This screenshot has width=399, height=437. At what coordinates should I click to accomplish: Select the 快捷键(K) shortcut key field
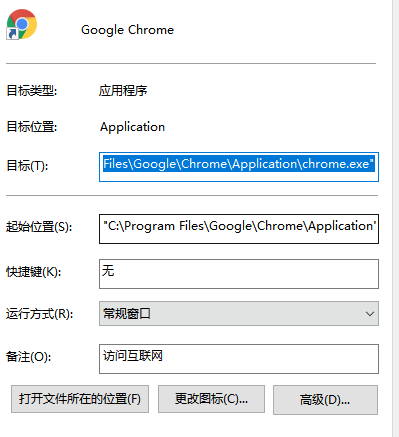click(x=239, y=274)
